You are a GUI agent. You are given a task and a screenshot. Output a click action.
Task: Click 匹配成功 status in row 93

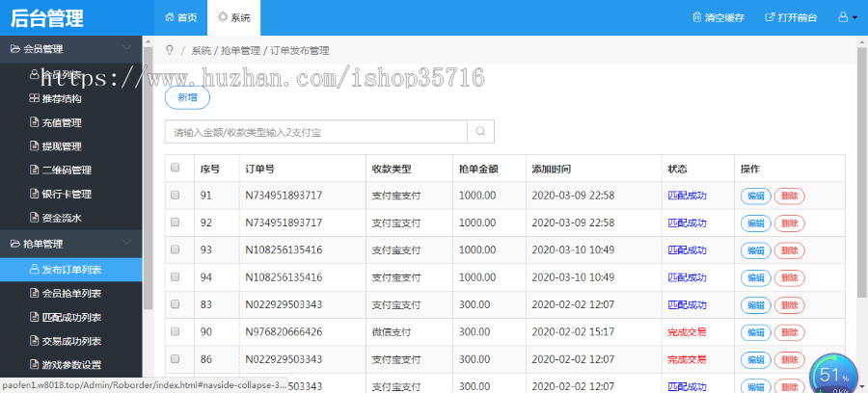687,250
